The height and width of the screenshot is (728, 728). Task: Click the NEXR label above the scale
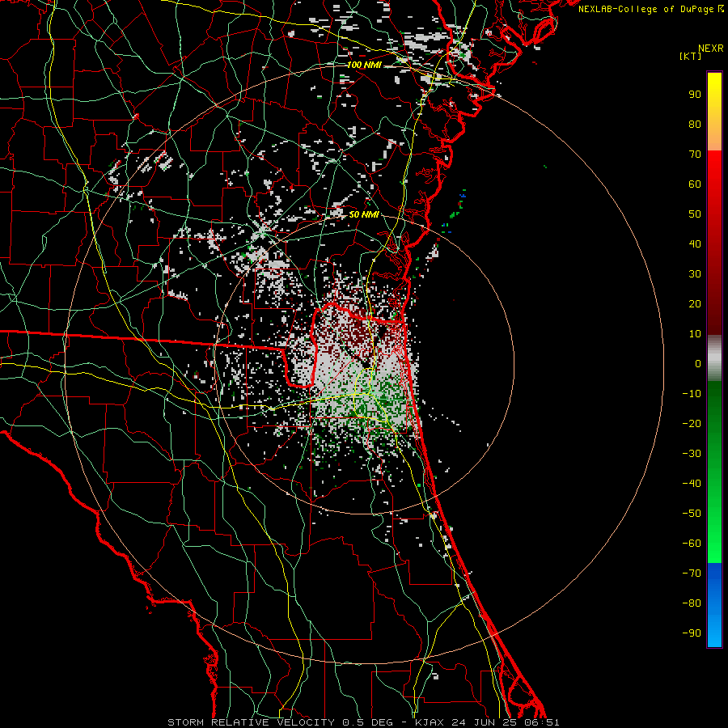711,49
